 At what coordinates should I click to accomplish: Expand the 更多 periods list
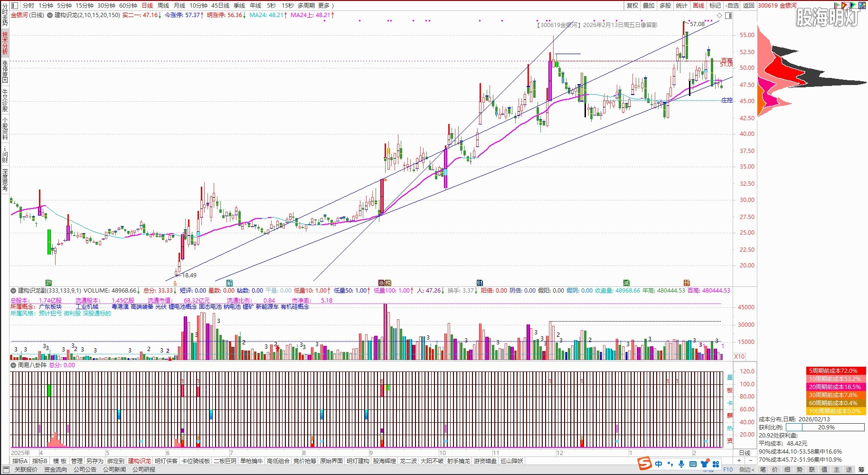[326, 6]
